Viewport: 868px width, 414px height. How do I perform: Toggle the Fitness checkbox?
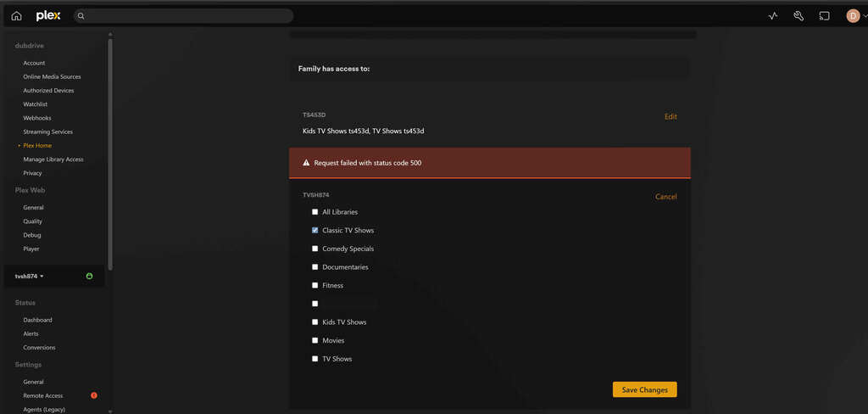315,285
